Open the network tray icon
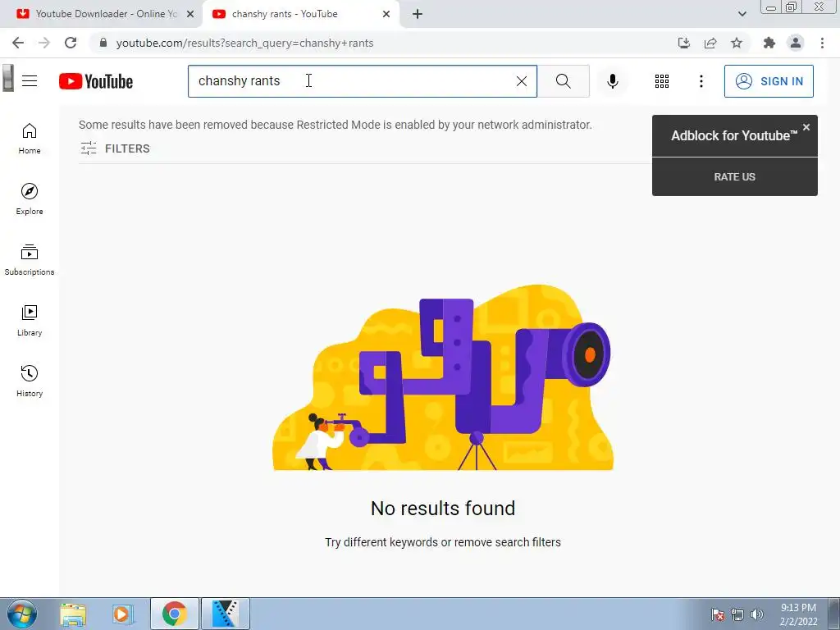The width and height of the screenshot is (840, 630). (737, 614)
